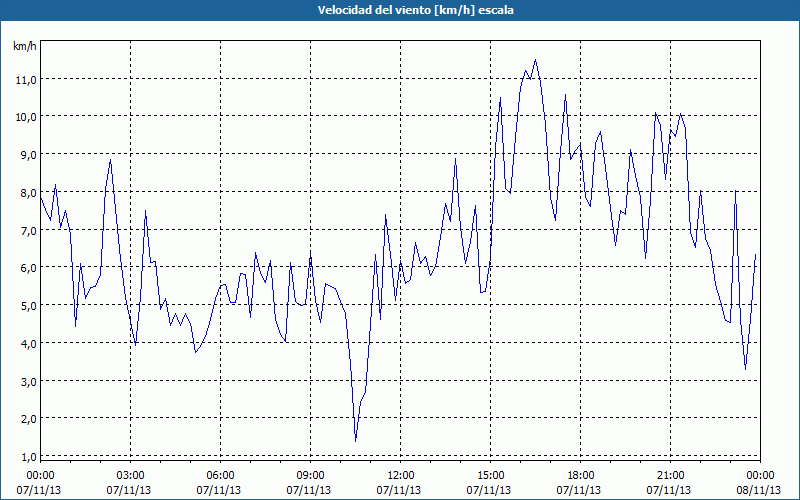800x500 pixels.
Task: Select the '21:00' time label
Action: pos(670,475)
